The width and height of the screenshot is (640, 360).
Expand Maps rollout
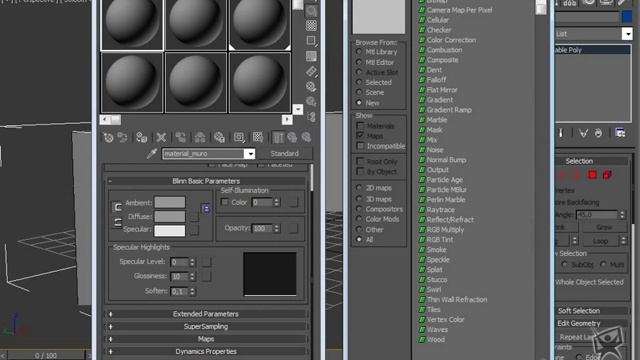point(206,339)
